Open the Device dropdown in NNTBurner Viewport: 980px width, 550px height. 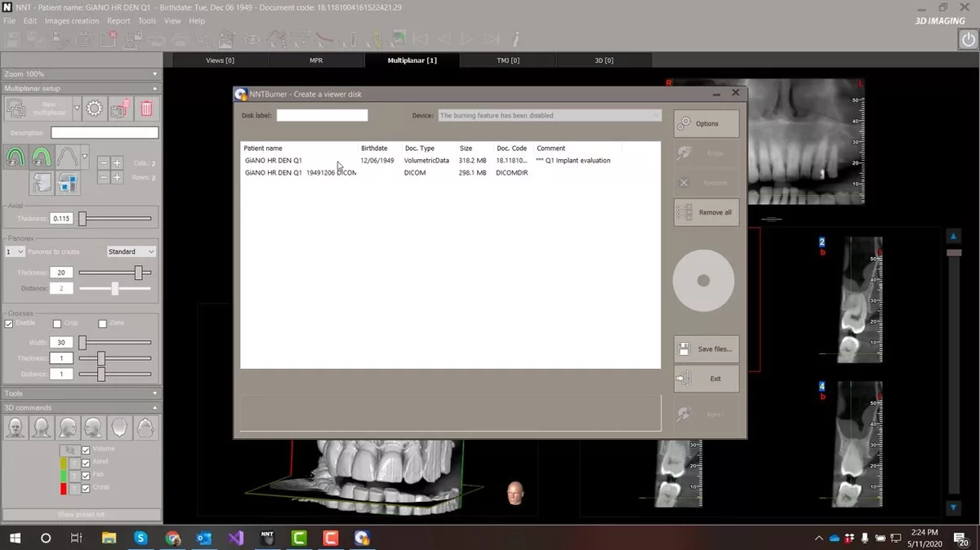pos(550,116)
